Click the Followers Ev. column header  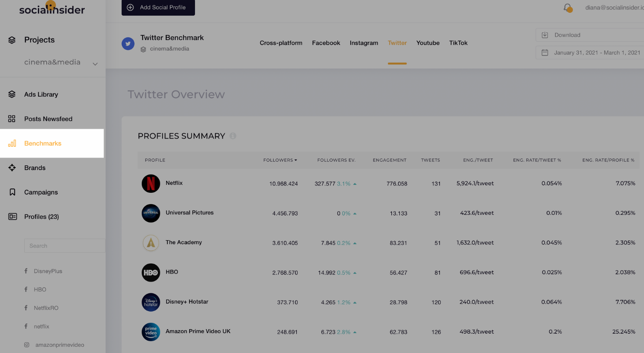click(336, 160)
